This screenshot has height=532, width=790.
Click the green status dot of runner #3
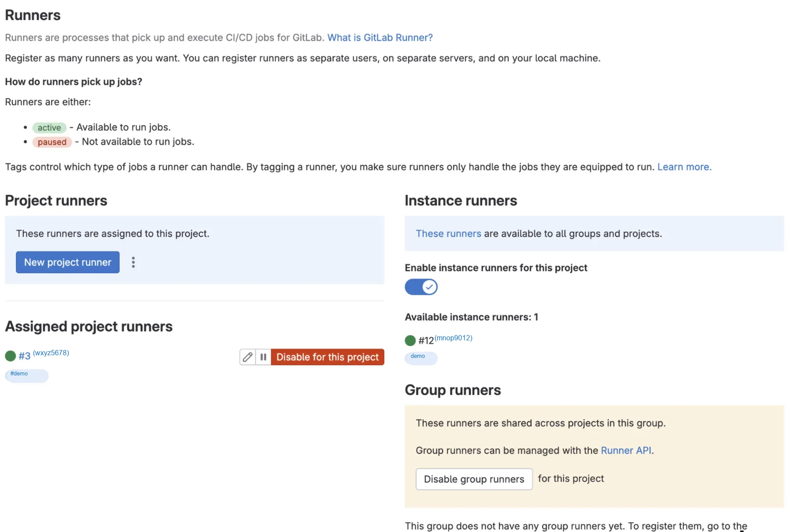tap(11, 356)
